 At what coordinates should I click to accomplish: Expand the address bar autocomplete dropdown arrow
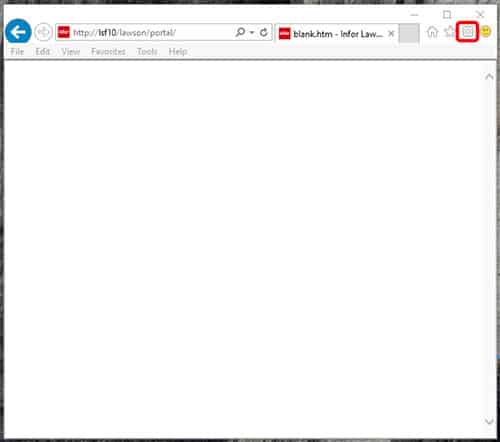252,32
